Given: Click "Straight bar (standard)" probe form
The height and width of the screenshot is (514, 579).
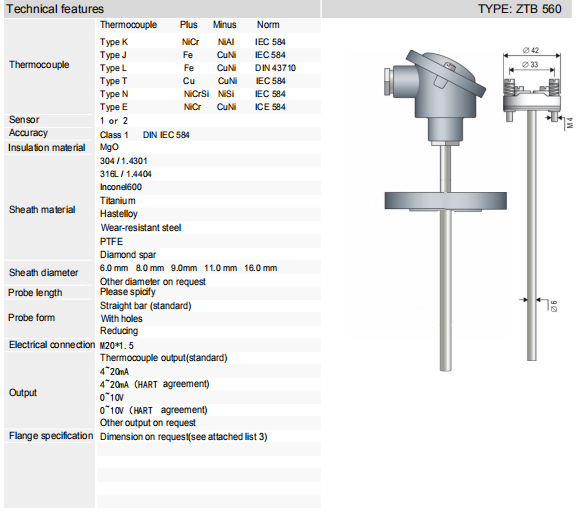Looking at the screenshot, I should coord(145,306).
